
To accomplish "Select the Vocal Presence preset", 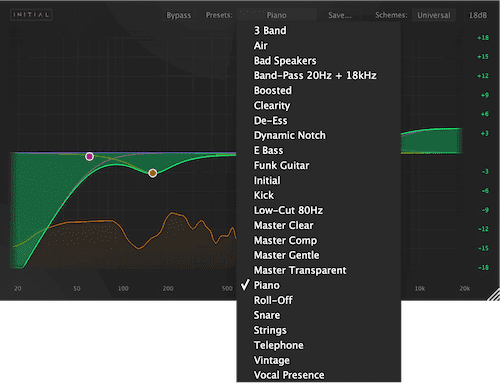I will [x=318, y=375].
